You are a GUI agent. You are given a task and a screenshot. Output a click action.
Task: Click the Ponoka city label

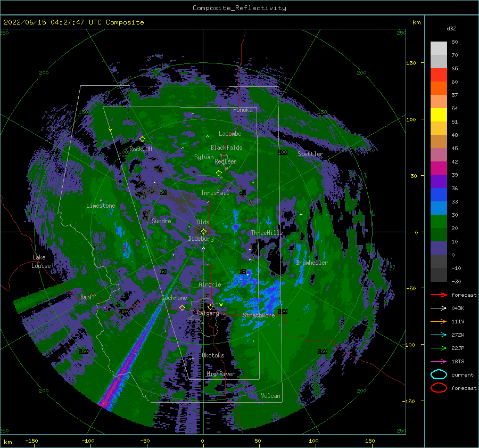pos(243,110)
